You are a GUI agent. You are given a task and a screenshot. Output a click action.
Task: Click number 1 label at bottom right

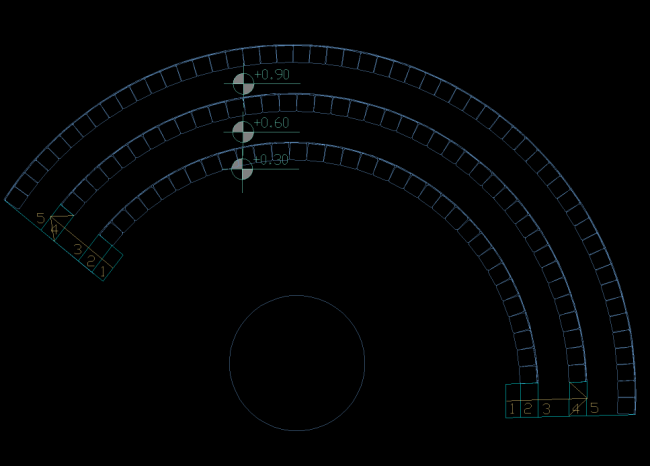point(513,408)
